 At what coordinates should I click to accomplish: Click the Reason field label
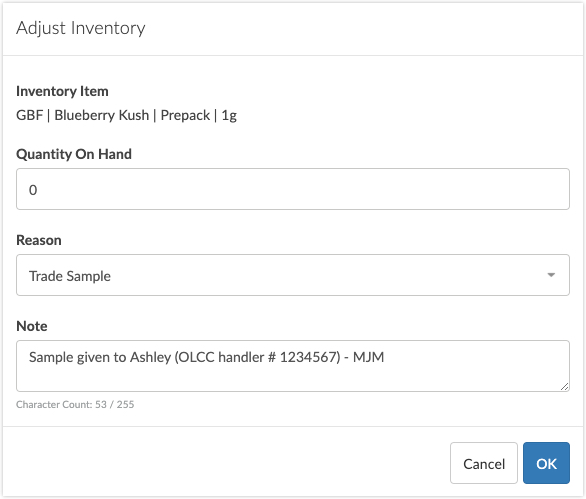point(38,240)
